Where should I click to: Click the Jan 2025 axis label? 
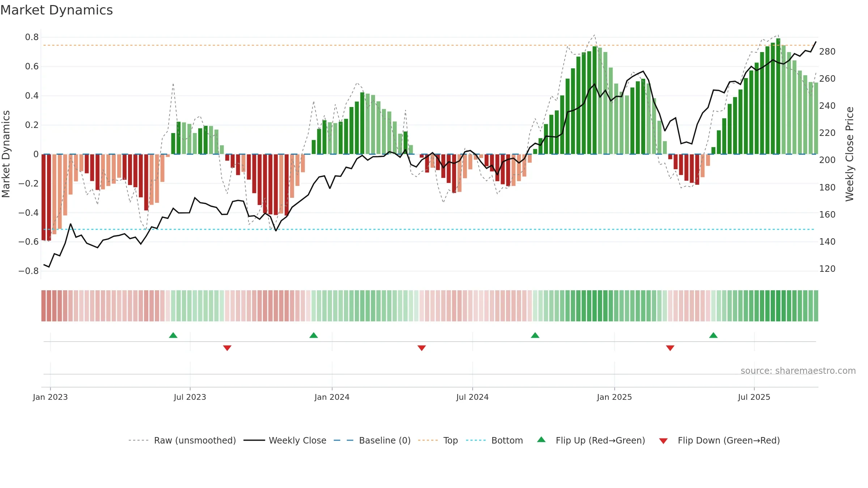pyautogui.click(x=614, y=397)
